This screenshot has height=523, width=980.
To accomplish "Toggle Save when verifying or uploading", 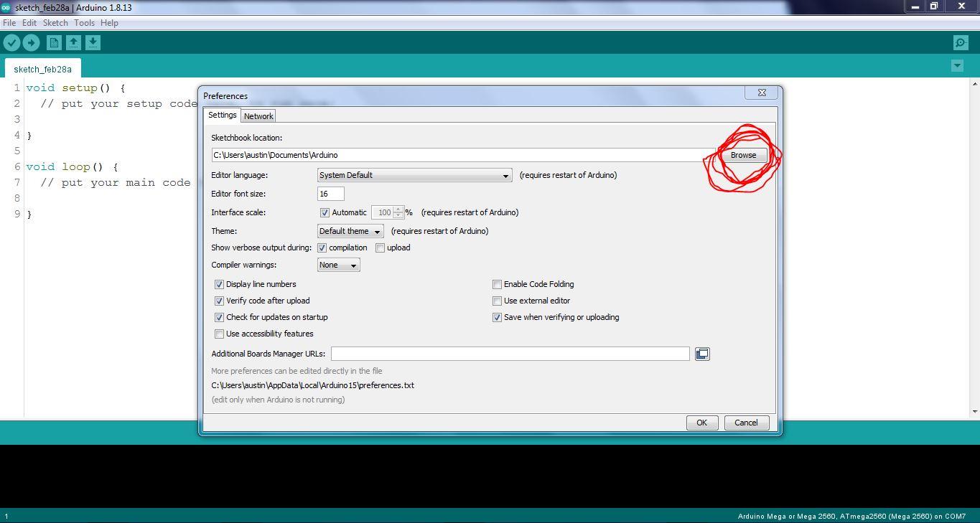I will pos(497,317).
